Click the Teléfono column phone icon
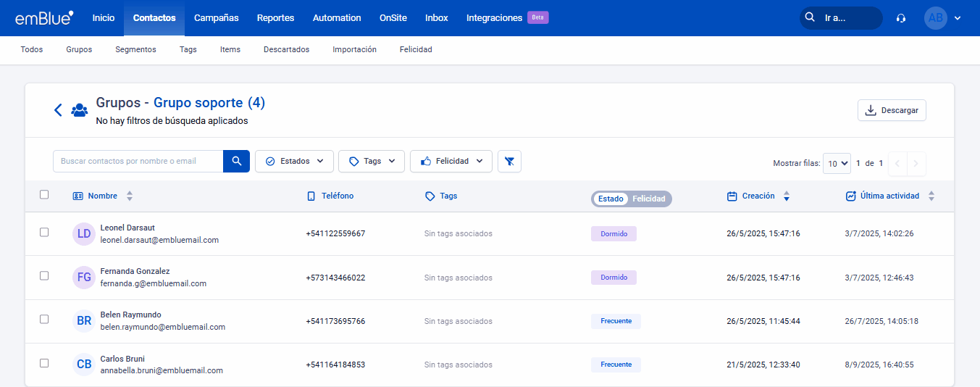The height and width of the screenshot is (387, 980). tap(311, 196)
